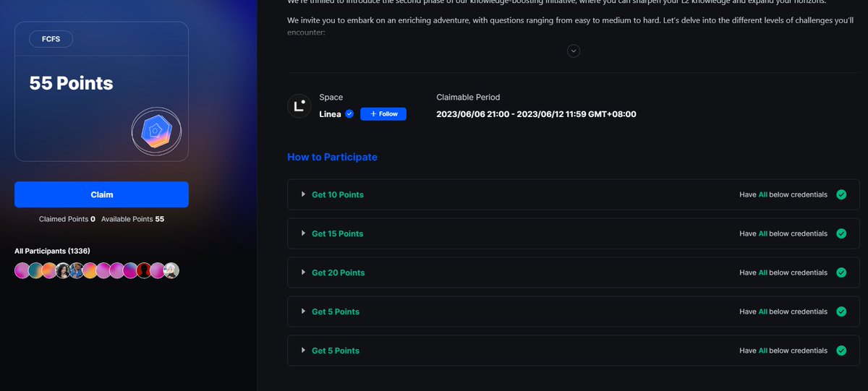Follow the Linea space
Viewport: 868px width, 391px height.
click(383, 113)
